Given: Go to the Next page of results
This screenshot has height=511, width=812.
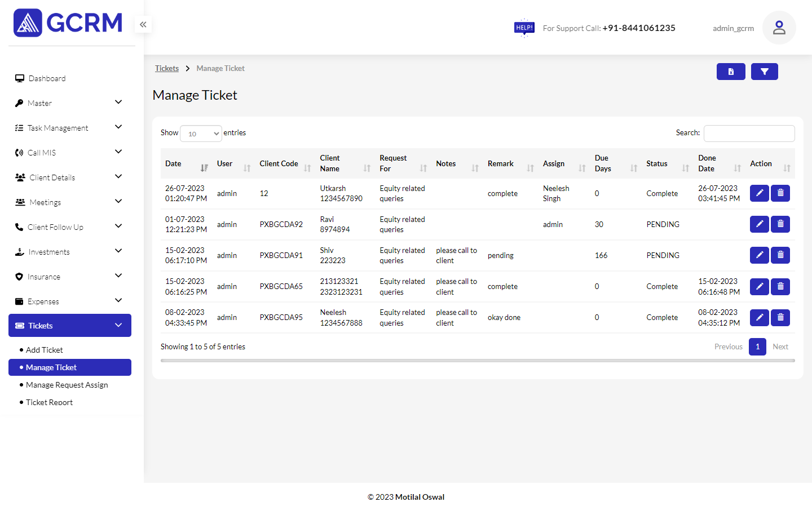Looking at the screenshot, I should click(780, 346).
